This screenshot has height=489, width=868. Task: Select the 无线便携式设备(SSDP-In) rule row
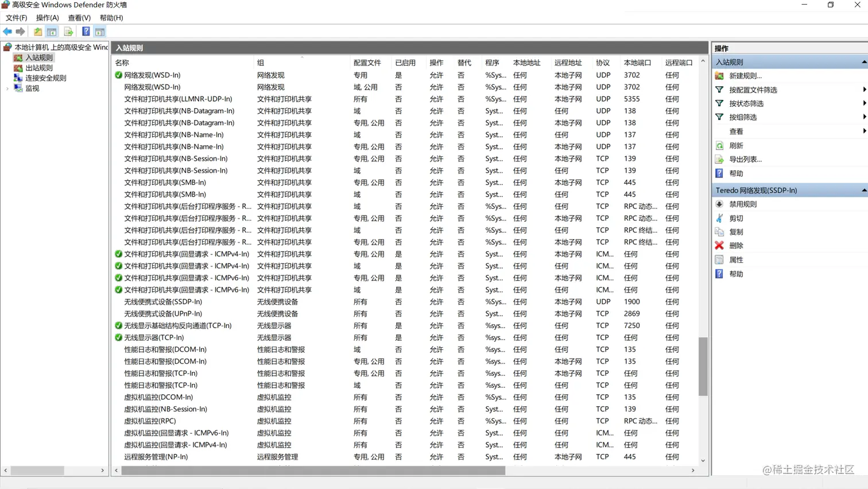(405, 302)
